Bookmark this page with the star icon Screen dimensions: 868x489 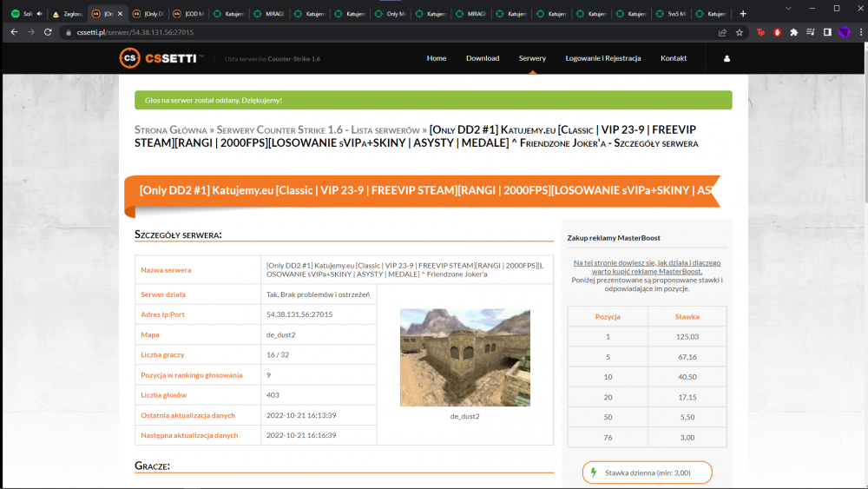[x=739, y=33]
